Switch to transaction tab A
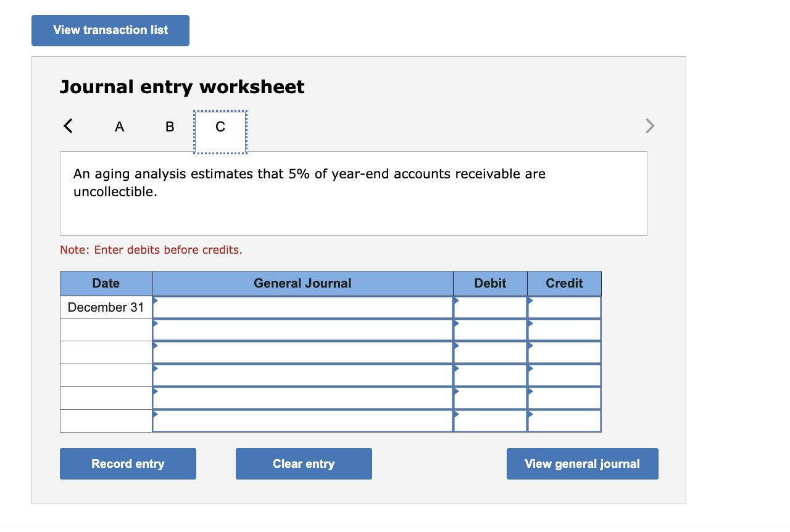Viewport: 790px width, 532px height. (119, 126)
